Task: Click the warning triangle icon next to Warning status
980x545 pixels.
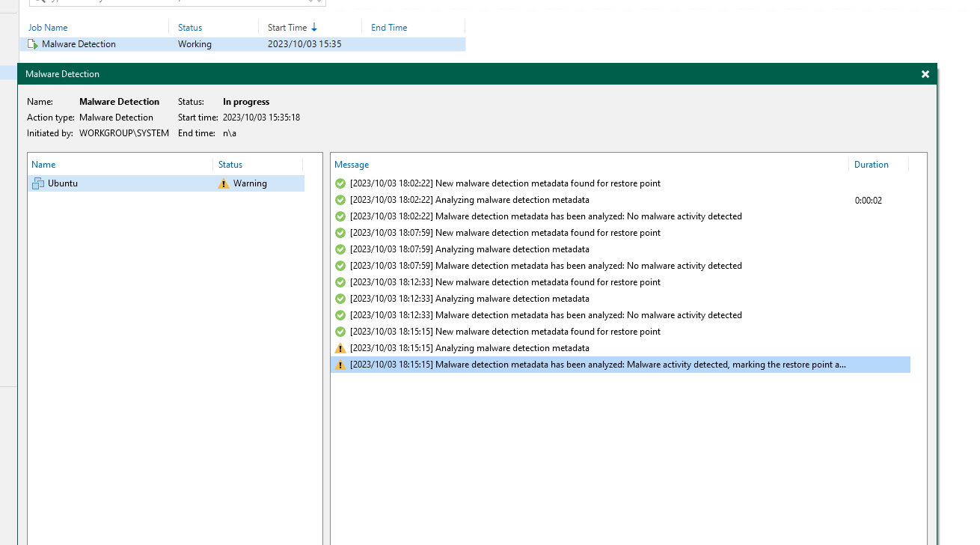Action: tap(224, 183)
